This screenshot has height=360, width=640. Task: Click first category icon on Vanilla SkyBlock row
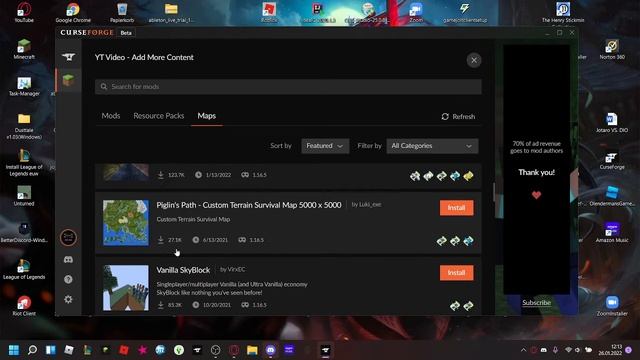click(x=455, y=306)
